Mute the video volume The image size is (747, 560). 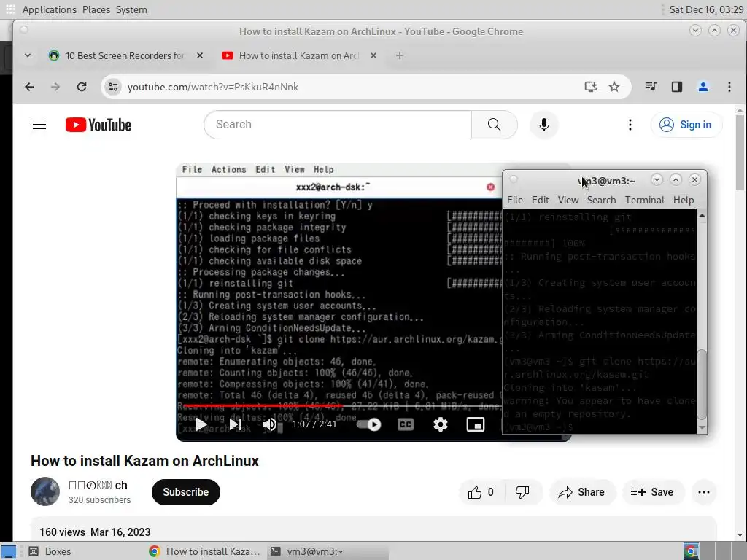coord(270,424)
